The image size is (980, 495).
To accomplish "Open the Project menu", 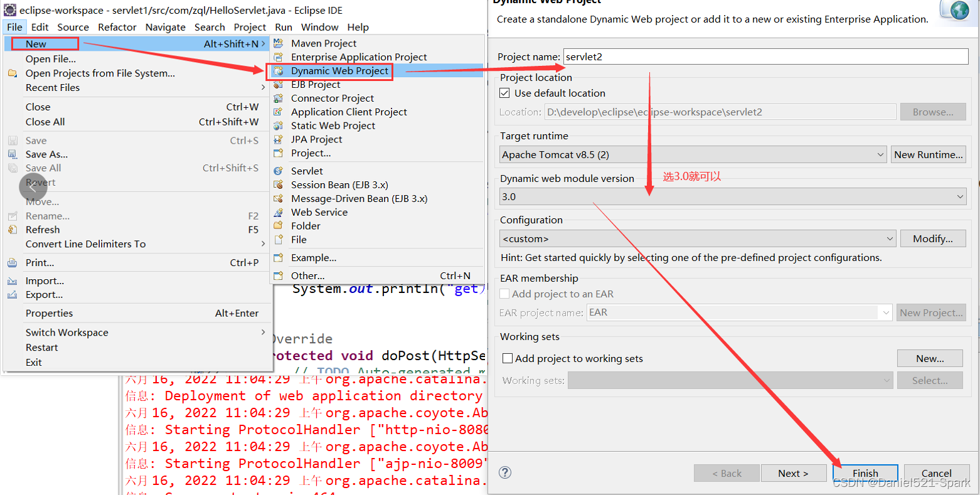I will coord(250,27).
